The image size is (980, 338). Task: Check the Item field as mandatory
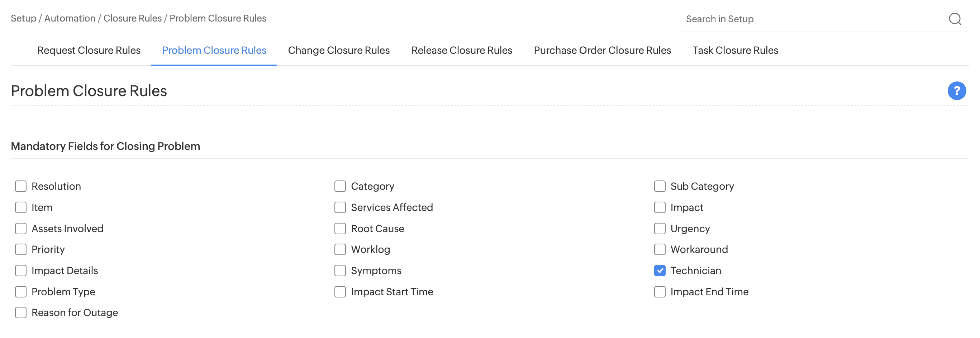click(x=20, y=207)
